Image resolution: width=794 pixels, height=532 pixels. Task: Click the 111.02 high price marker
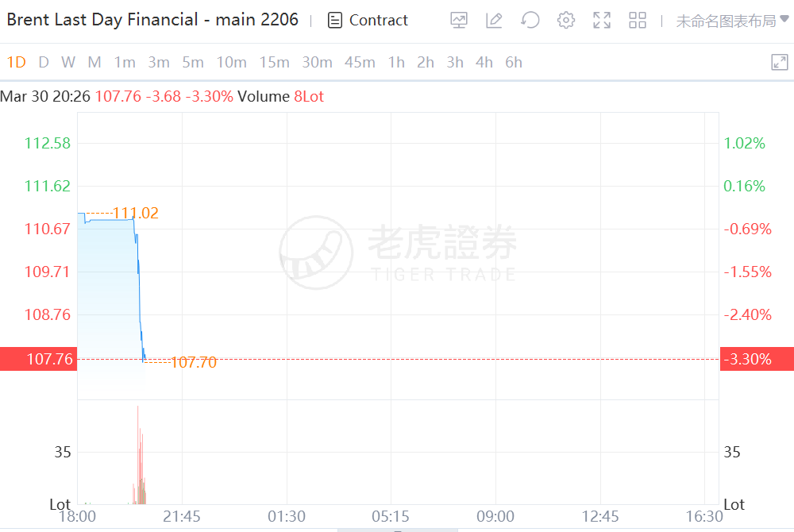[x=136, y=213]
